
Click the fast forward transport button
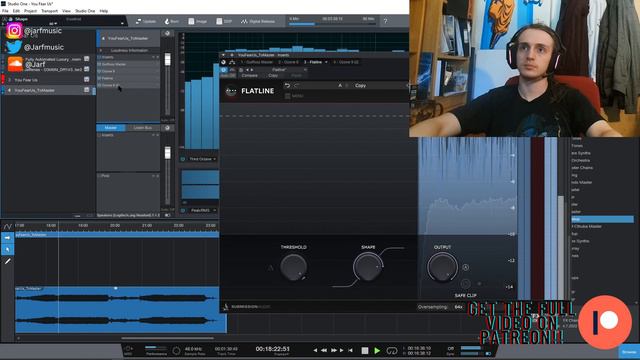click(333, 350)
